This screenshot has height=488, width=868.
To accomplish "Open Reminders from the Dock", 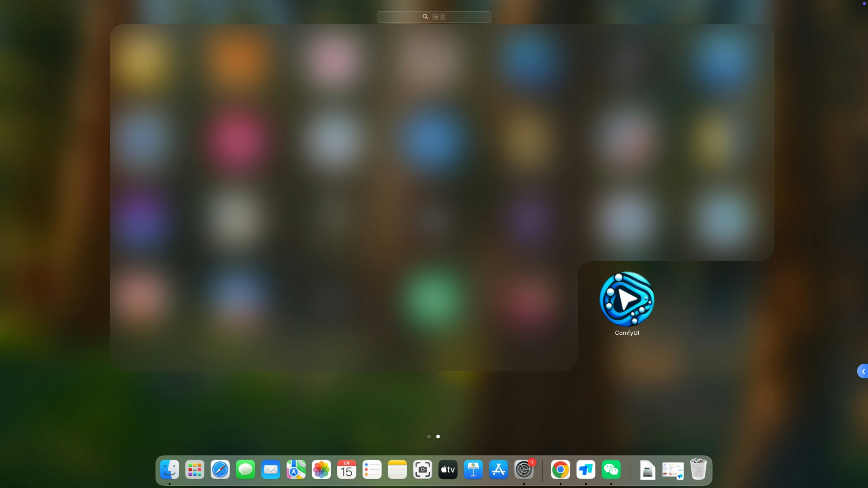I will click(x=372, y=470).
